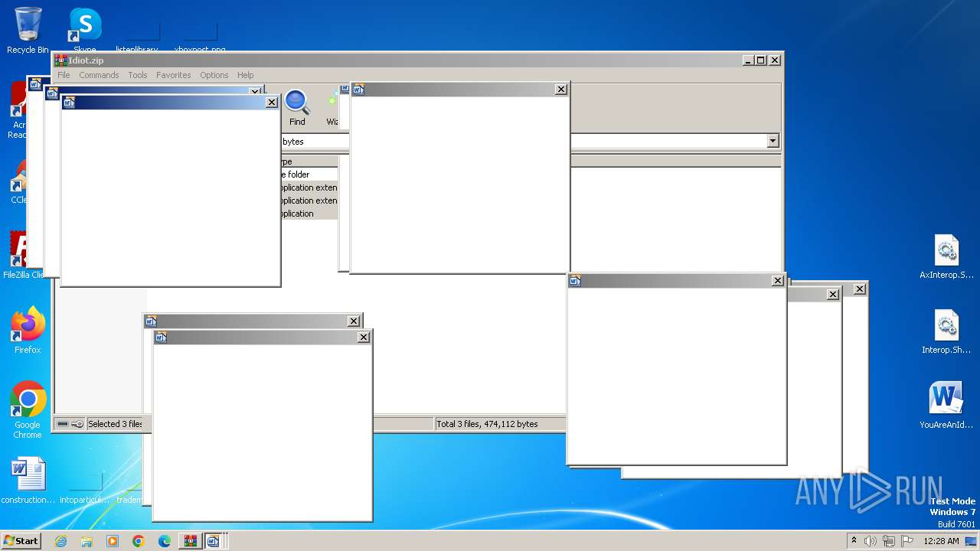Click the WinRAR icon in Idiot.zip title bar
This screenshot has height=551, width=980.
61,60
